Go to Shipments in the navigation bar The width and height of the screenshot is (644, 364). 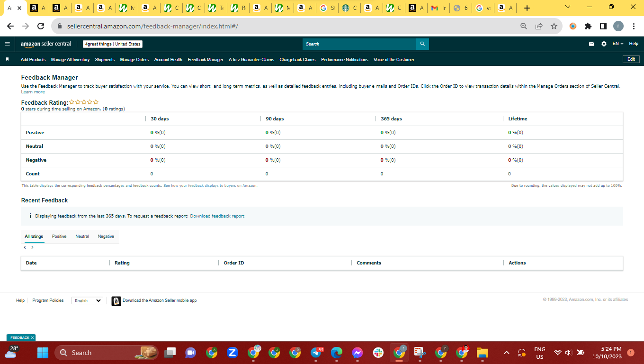point(105,60)
